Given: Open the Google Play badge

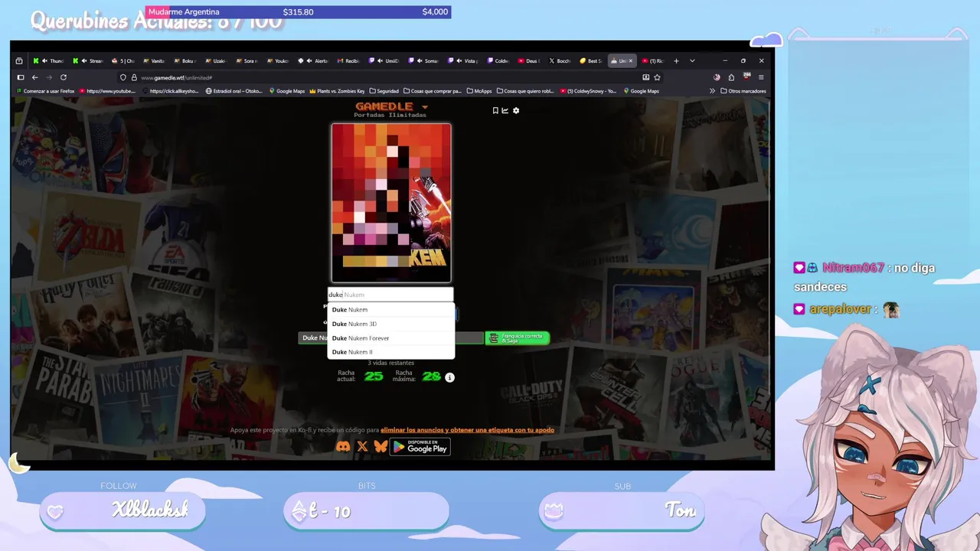Looking at the screenshot, I should [420, 447].
